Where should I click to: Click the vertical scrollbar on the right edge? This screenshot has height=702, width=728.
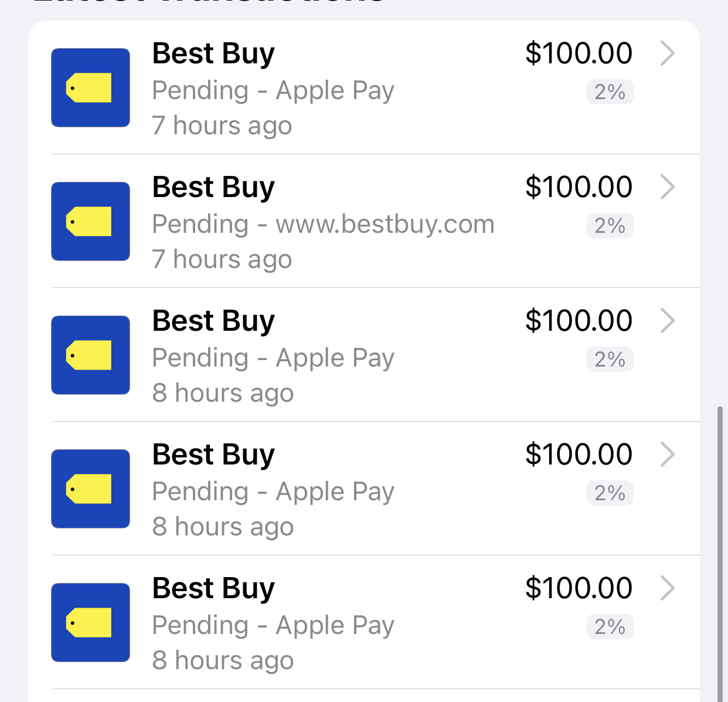(x=720, y=554)
